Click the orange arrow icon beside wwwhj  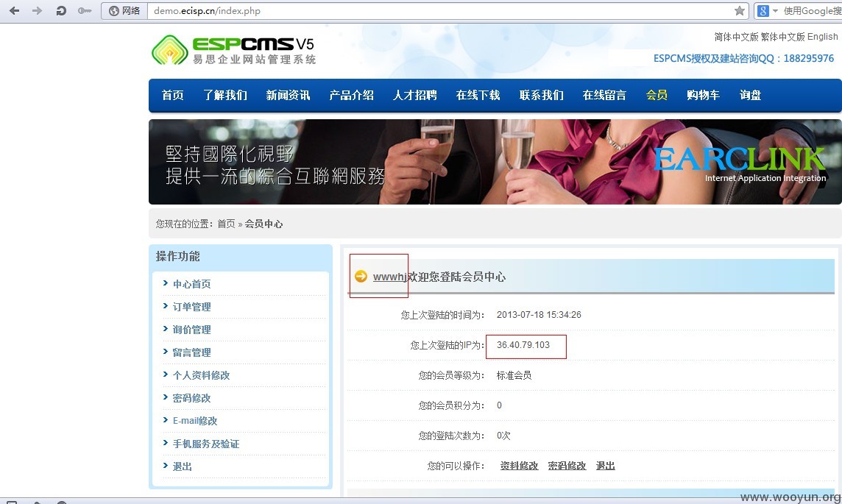pyautogui.click(x=361, y=277)
